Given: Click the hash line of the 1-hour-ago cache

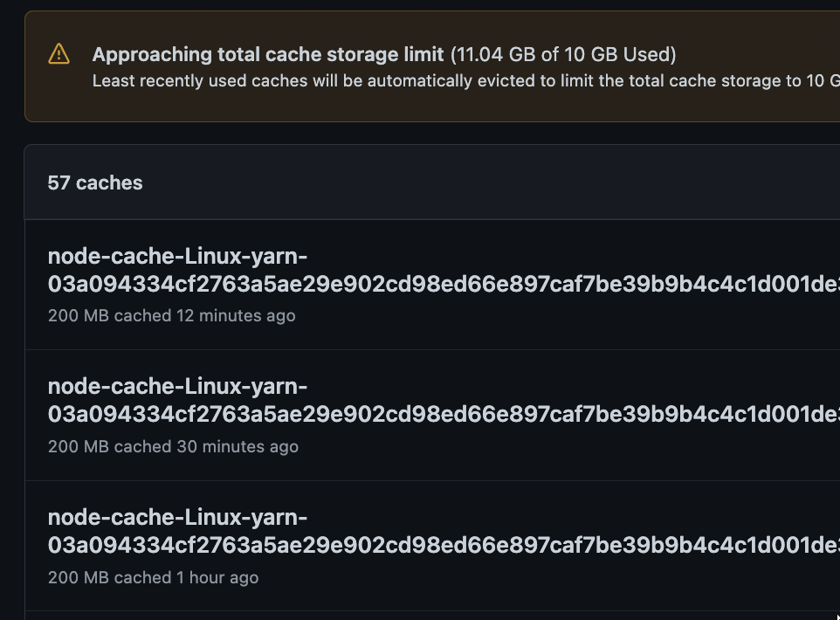Looking at the screenshot, I should [444, 546].
